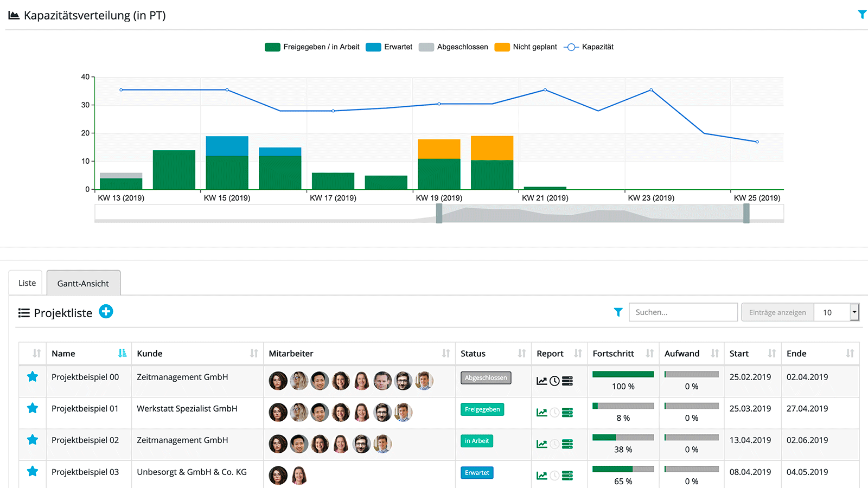
Task: Click the project list filter funnel
Action: click(618, 312)
